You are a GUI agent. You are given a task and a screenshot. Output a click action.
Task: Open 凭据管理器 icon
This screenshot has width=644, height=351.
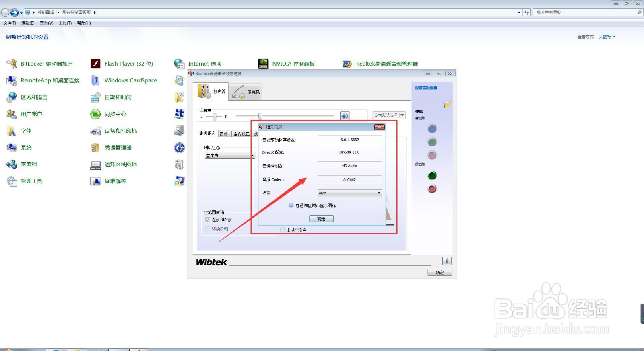[95, 148]
